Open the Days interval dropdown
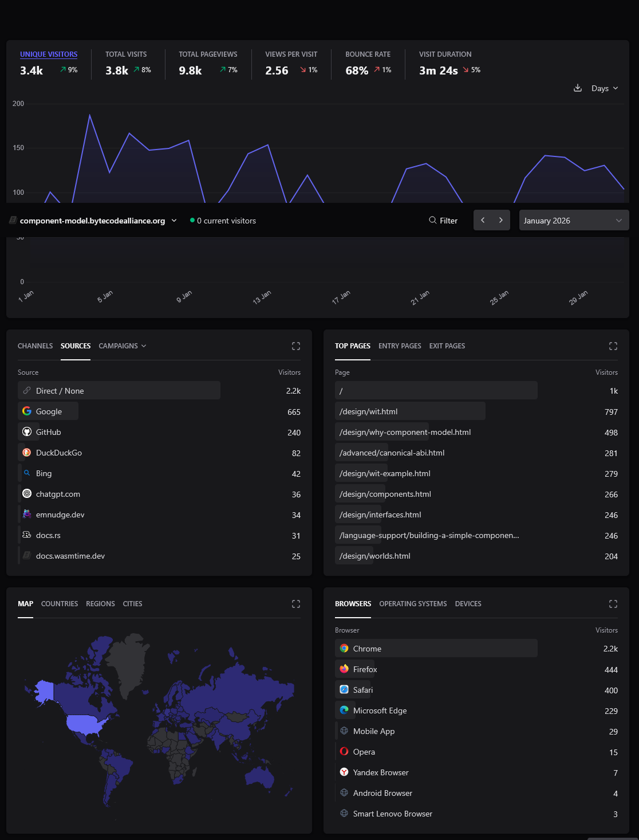This screenshot has height=840, width=639. point(605,88)
